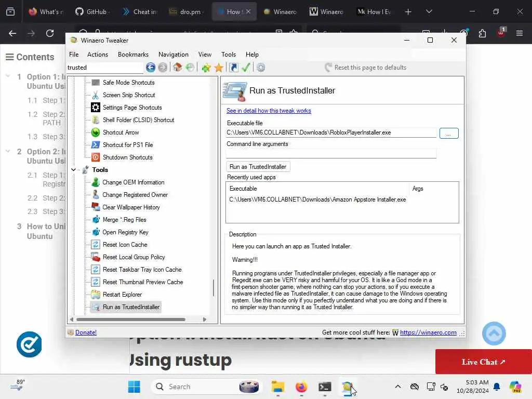This screenshot has height=399, width=532.
Task: Select the Shortcut Arrow item
Action: click(x=121, y=132)
